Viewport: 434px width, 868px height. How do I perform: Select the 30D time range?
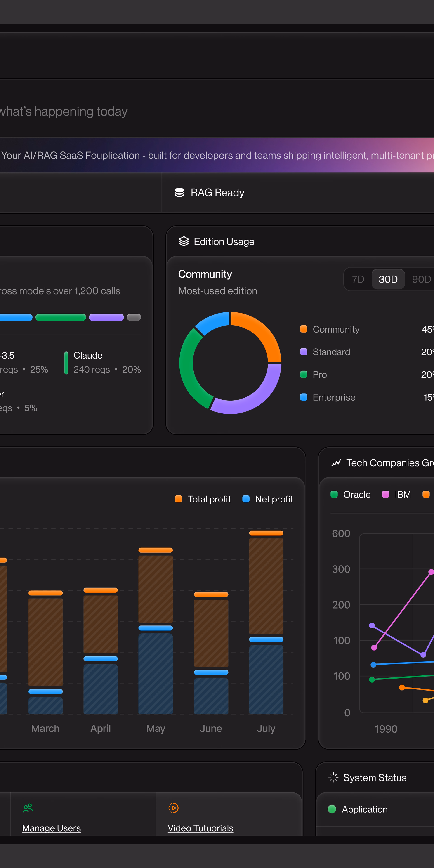[388, 279]
